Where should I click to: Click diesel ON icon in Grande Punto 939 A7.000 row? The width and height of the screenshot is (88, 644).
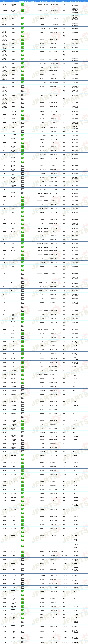point(23,193)
